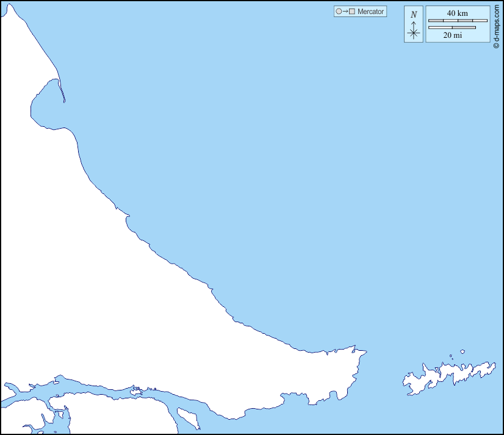Click the "40 km" scale text

point(457,13)
